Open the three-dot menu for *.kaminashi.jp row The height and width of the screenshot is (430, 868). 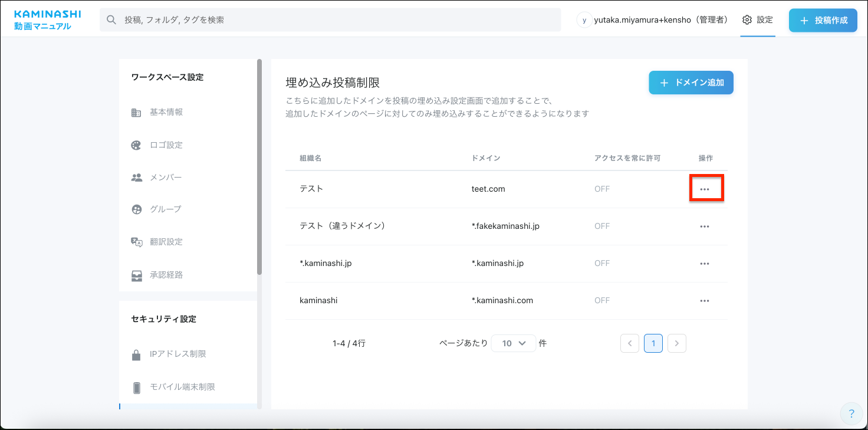point(704,264)
